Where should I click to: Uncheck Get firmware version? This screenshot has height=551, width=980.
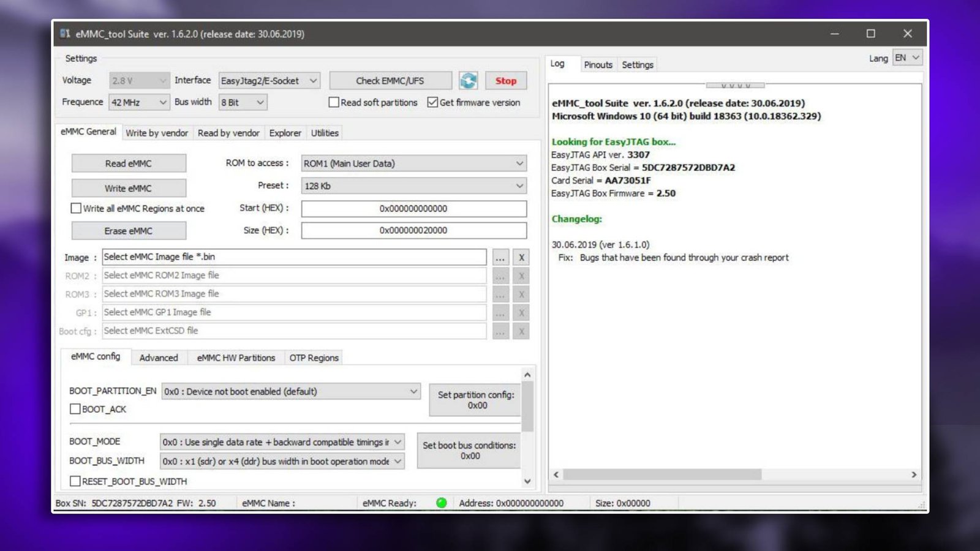point(432,102)
